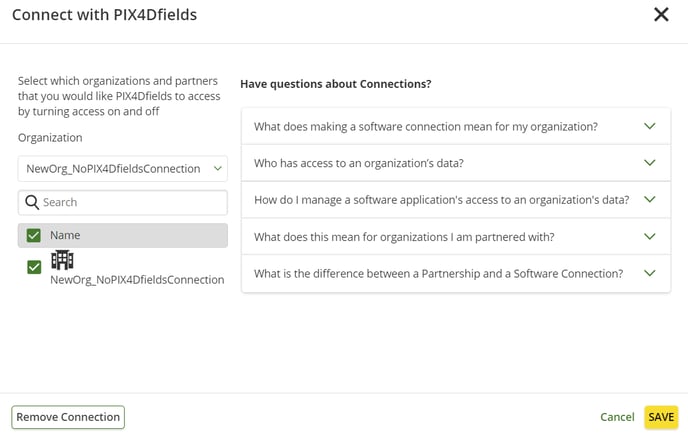Open 'What is the difference between a Partnership' question
The width and height of the screenshot is (688, 438).
tap(438, 273)
